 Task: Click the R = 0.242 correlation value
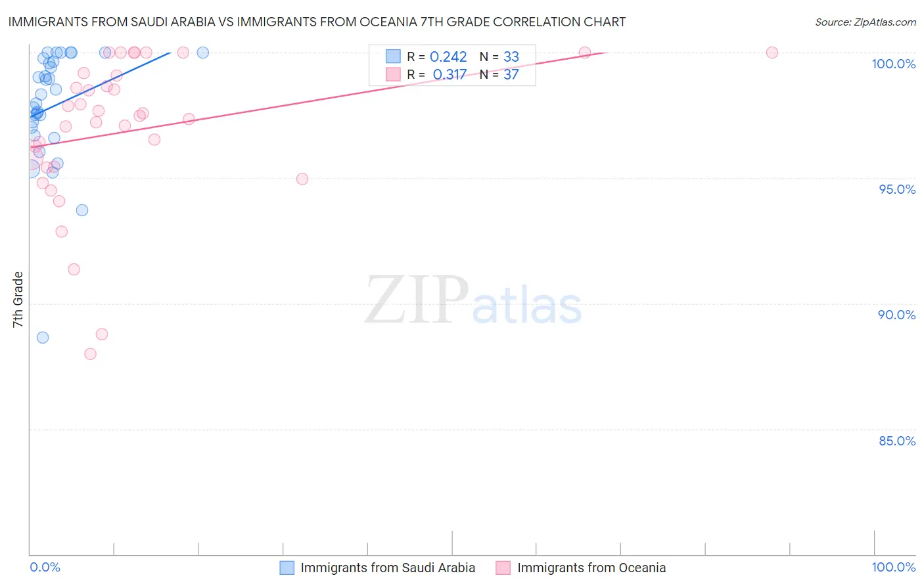point(437,56)
